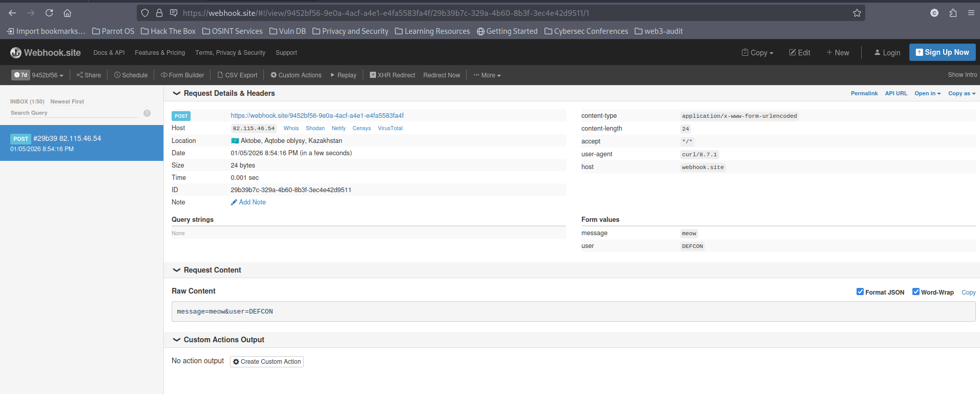Toggle XHR Redirect option

tap(392, 75)
